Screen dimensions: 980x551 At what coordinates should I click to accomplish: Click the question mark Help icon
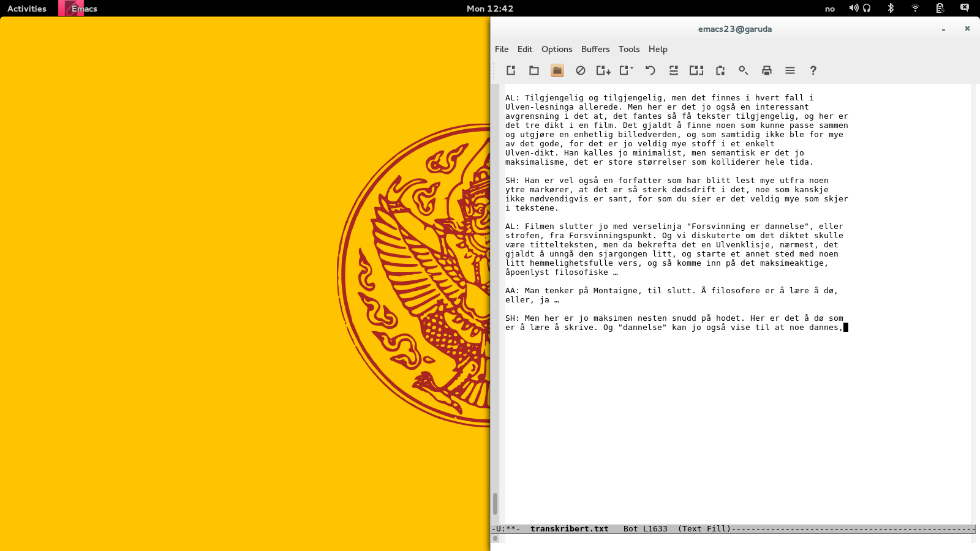[x=813, y=70]
